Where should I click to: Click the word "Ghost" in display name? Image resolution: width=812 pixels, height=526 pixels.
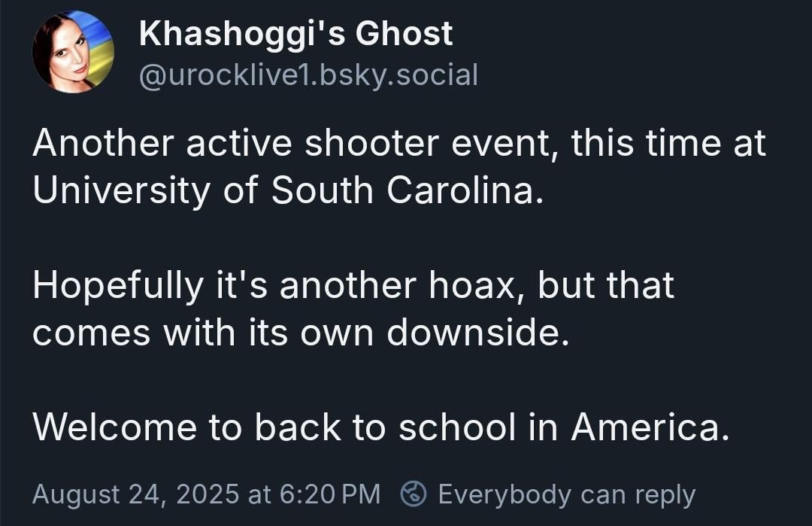click(404, 34)
